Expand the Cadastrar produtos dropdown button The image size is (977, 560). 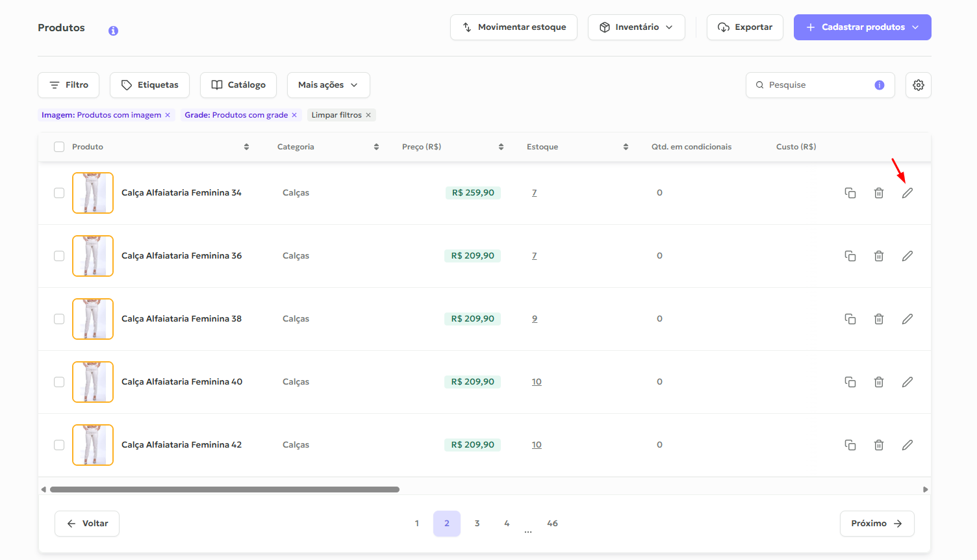pyautogui.click(x=862, y=27)
